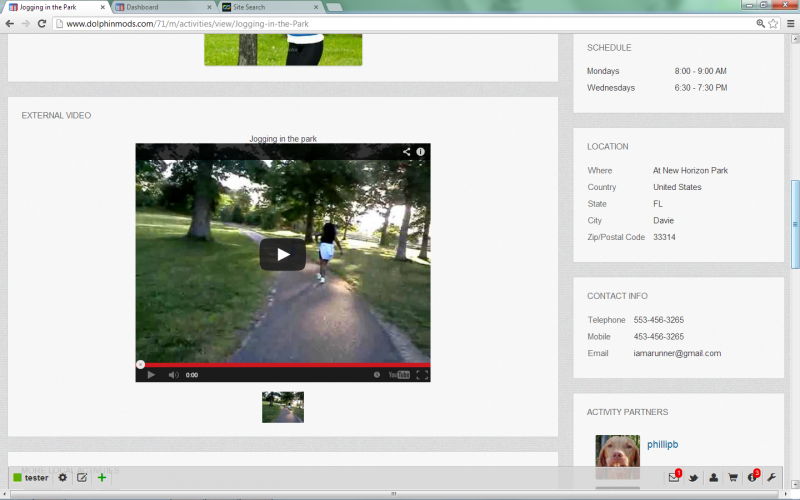Click the country value United States

point(677,187)
